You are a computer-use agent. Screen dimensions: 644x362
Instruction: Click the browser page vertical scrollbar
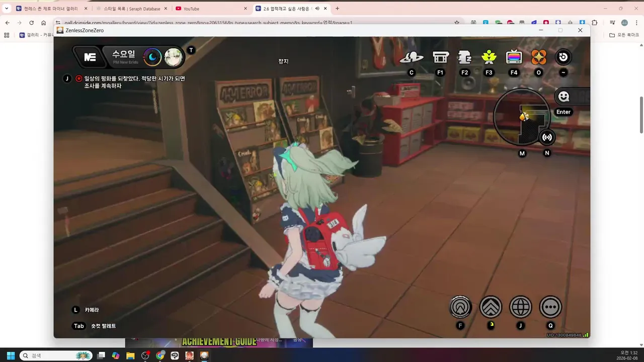click(641, 114)
